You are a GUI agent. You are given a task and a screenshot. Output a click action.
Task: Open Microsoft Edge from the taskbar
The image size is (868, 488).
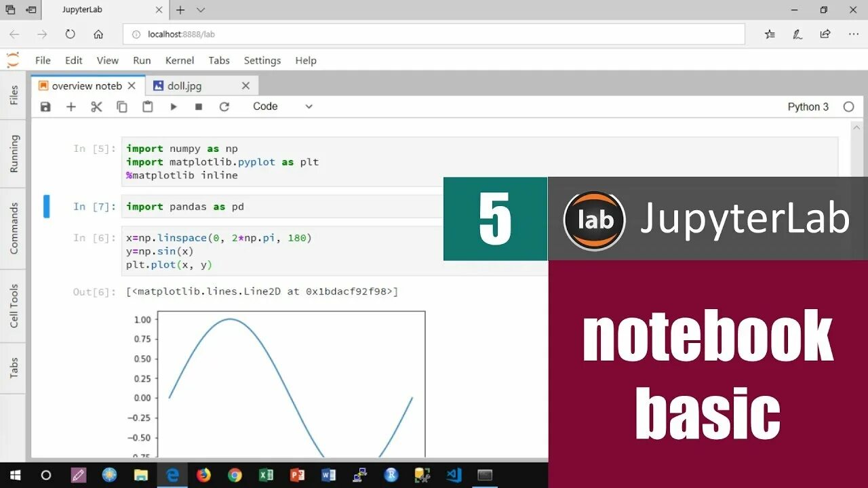pos(172,475)
